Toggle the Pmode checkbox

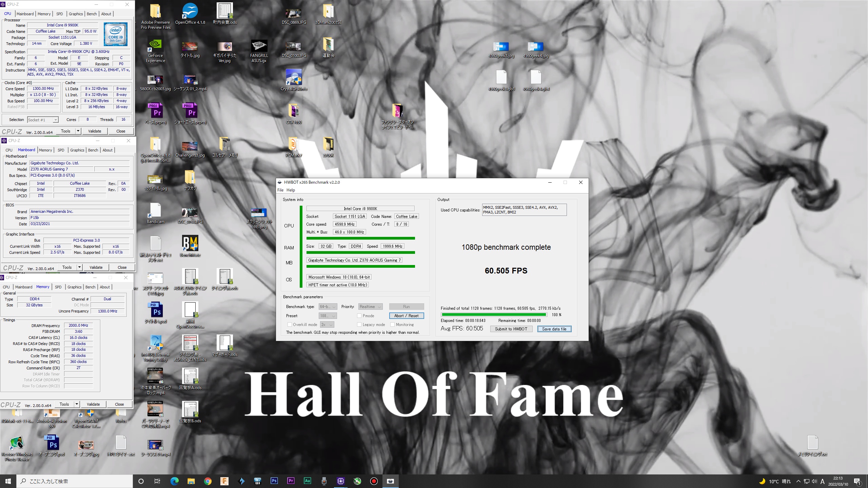point(359,316)
